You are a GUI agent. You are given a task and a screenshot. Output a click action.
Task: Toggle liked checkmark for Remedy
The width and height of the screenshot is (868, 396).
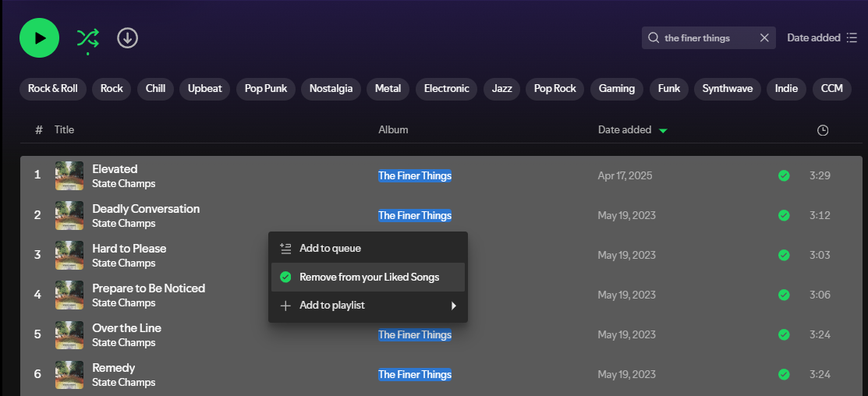[784, 374]
